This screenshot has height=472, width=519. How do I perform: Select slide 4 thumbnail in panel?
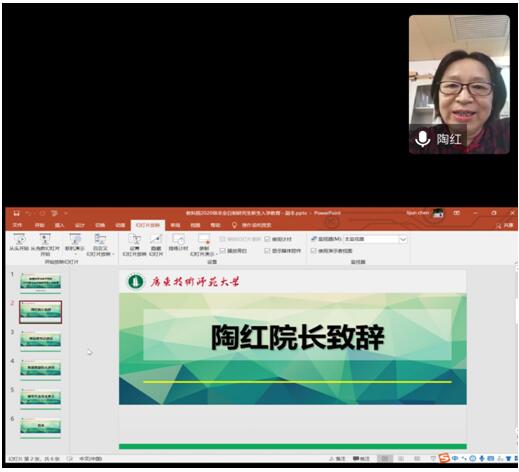(x=41, y=369)
